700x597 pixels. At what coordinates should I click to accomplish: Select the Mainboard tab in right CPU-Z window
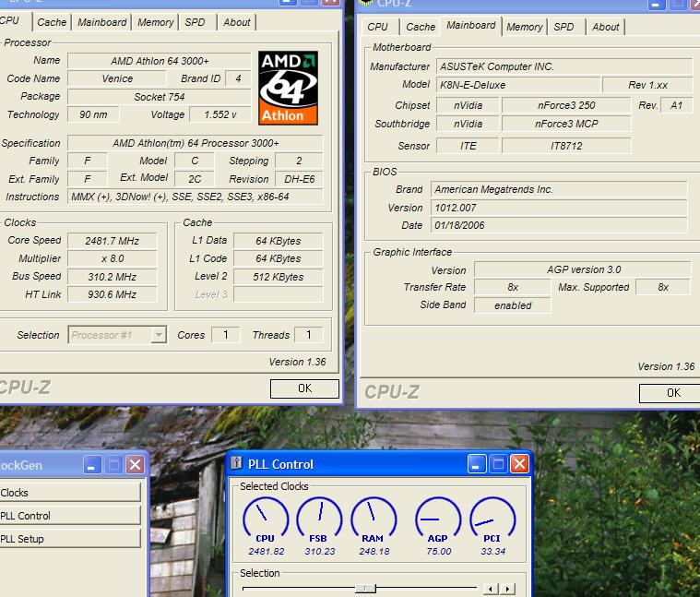point(471,26)
